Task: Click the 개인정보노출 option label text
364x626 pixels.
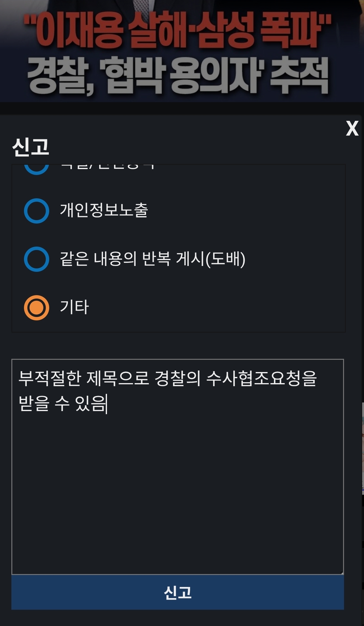Action: 104,211
